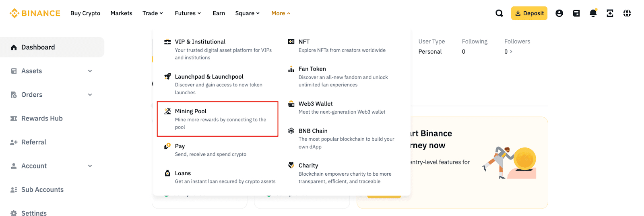Choose Loans in the More menu
This screenshot has height=216, width=644.
pyautogui.click(x=183, y=173)
